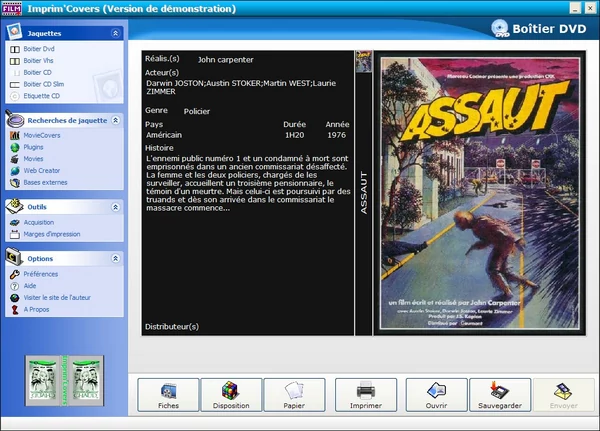Click the Distributeur(s) label
The image size is (600, 431).
click(172, 327)
